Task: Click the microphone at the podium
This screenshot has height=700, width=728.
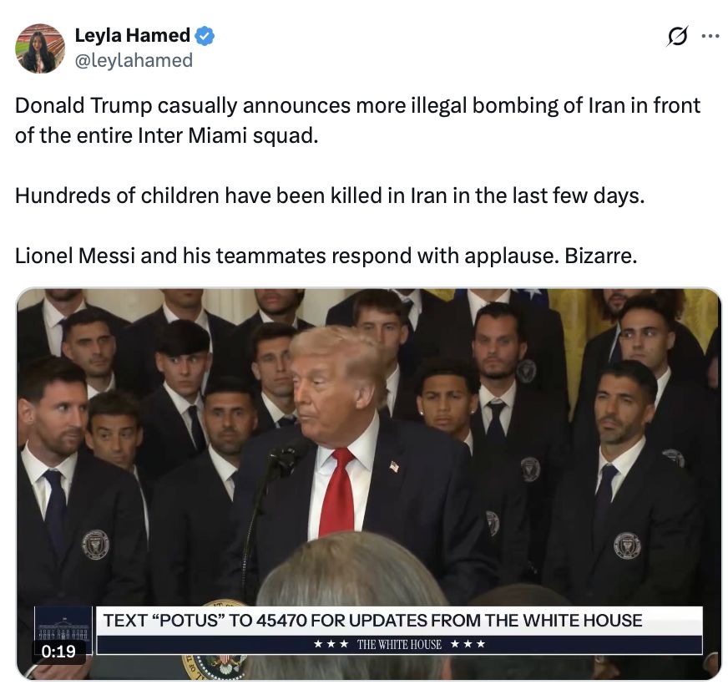Action: pos(285,458)
